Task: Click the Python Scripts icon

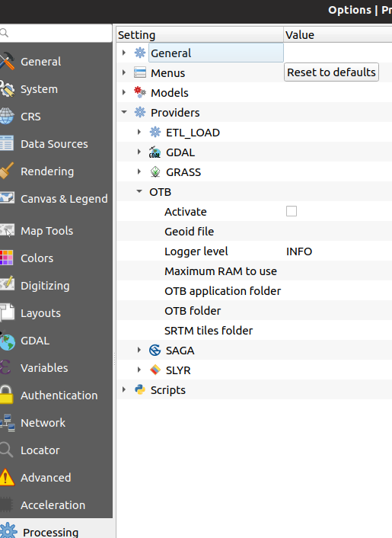Action: click(140, 389)
